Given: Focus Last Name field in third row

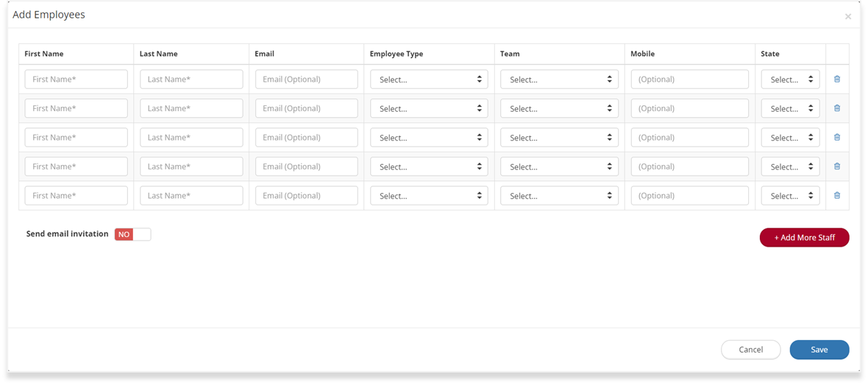Looking at the screenshot, I should pos(191,138).
